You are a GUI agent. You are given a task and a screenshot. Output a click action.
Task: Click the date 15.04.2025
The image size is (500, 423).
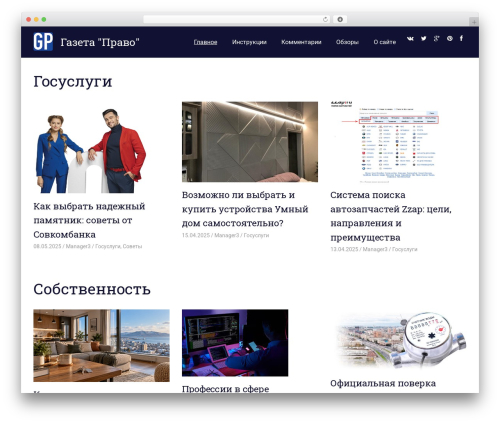tap(196, 235)
